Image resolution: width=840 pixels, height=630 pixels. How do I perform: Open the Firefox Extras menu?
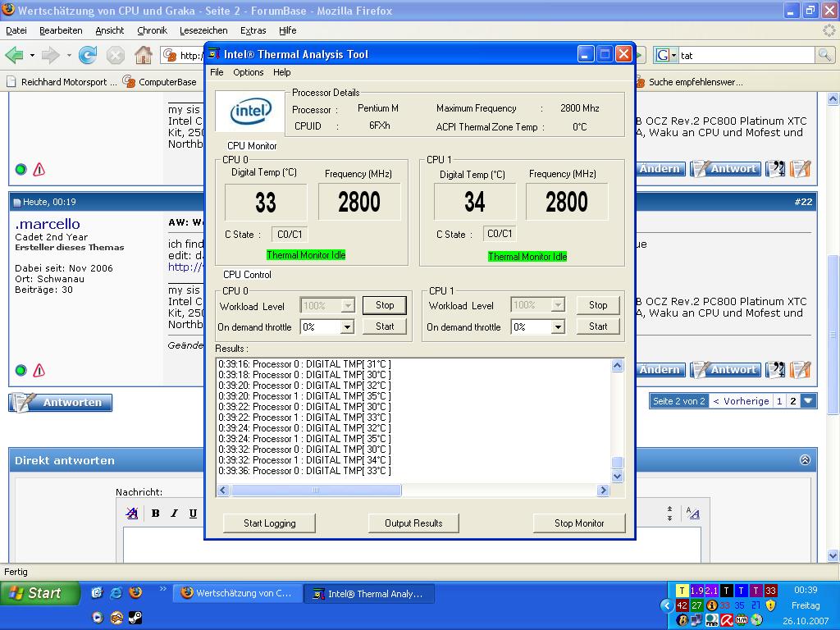253,30
